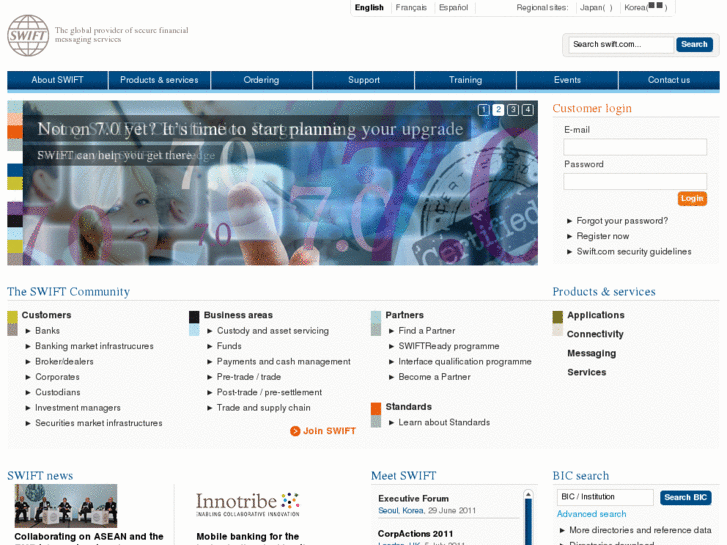
Task: Click the orange Login button
Action: point(692,199)
